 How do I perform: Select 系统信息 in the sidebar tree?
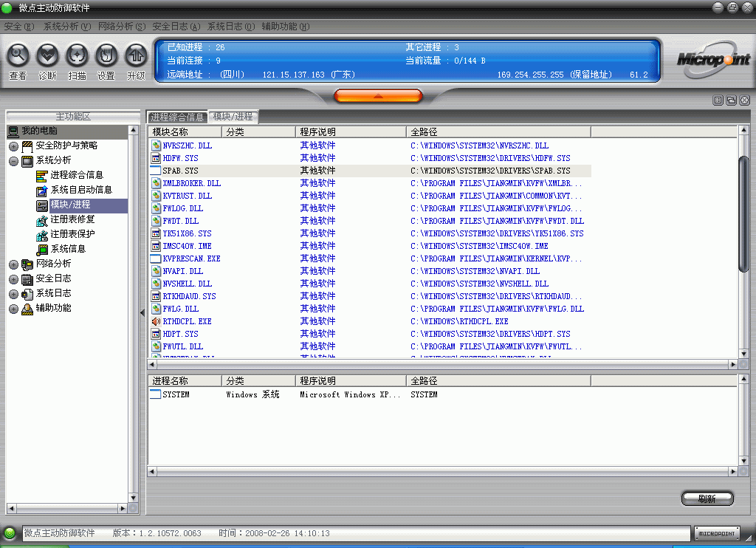(68, 249)
